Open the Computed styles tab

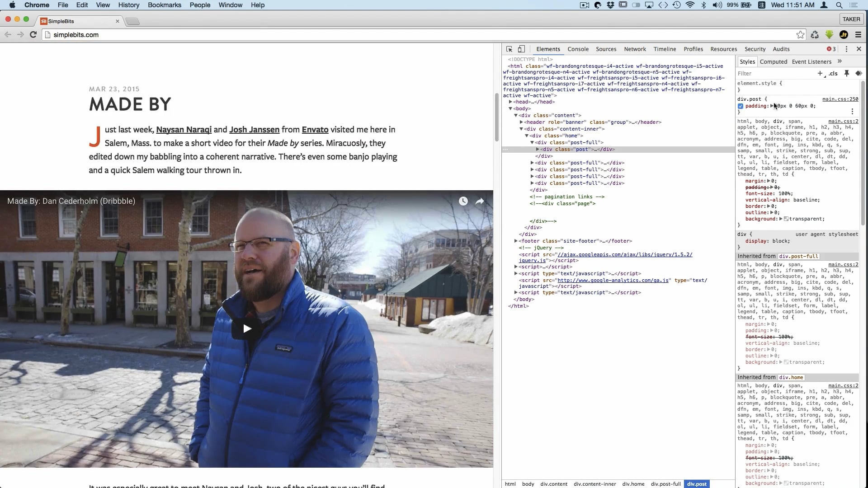(773, 61)
